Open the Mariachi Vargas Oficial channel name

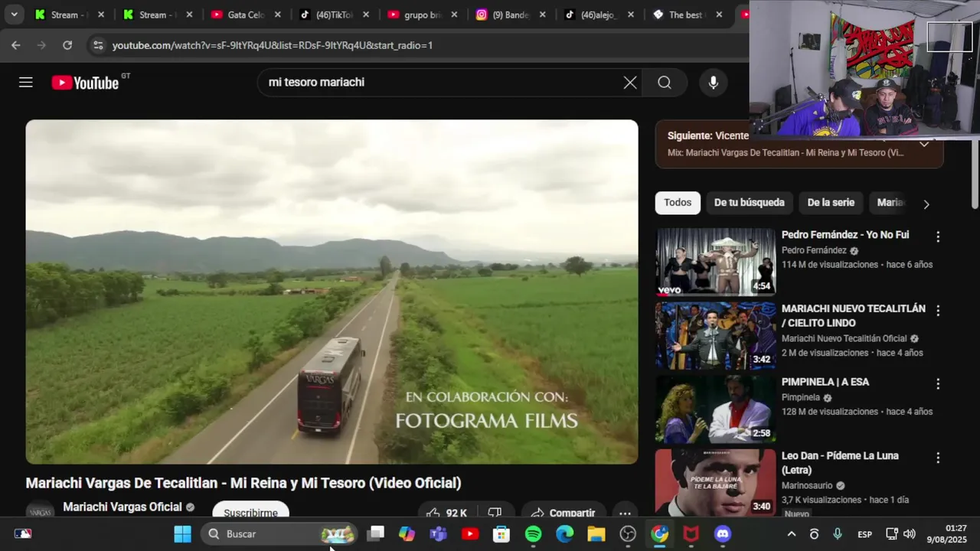click(x=122, y=507)
